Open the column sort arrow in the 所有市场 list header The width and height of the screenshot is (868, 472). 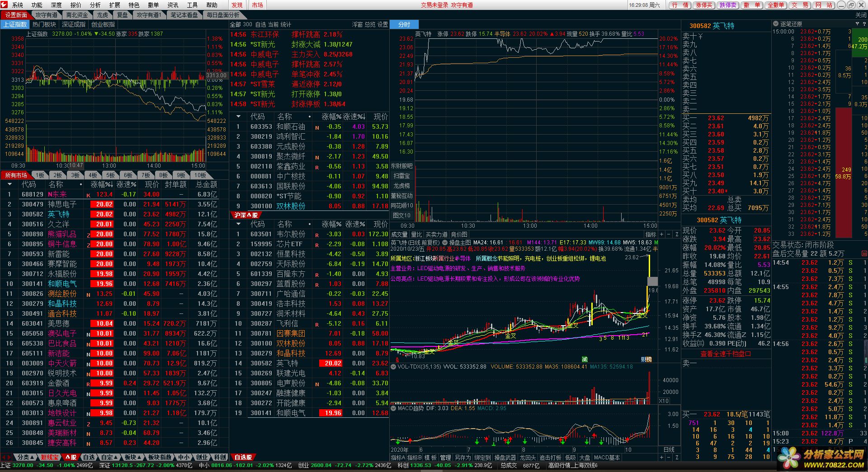(x=9, y=184)
